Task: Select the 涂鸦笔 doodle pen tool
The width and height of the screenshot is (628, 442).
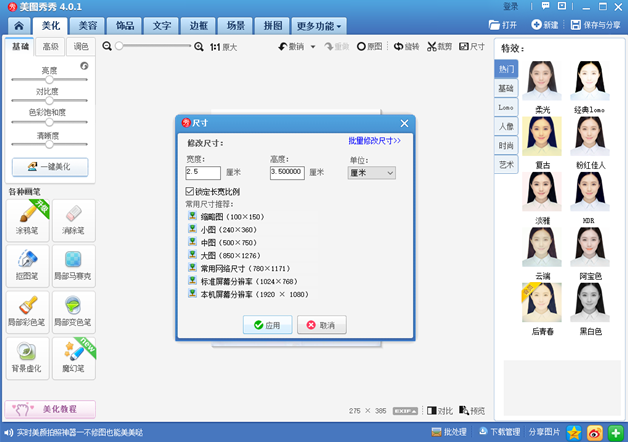Action: click(x=28, y=220)
